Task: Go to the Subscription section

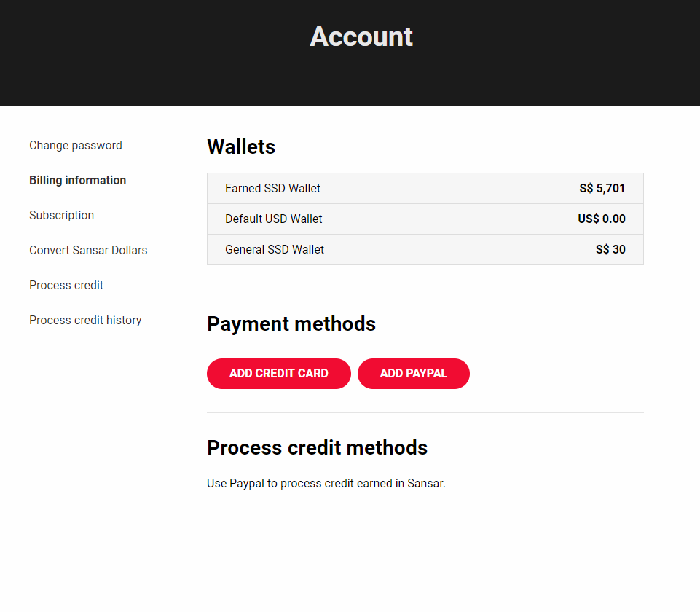Action: pos(62,216)
